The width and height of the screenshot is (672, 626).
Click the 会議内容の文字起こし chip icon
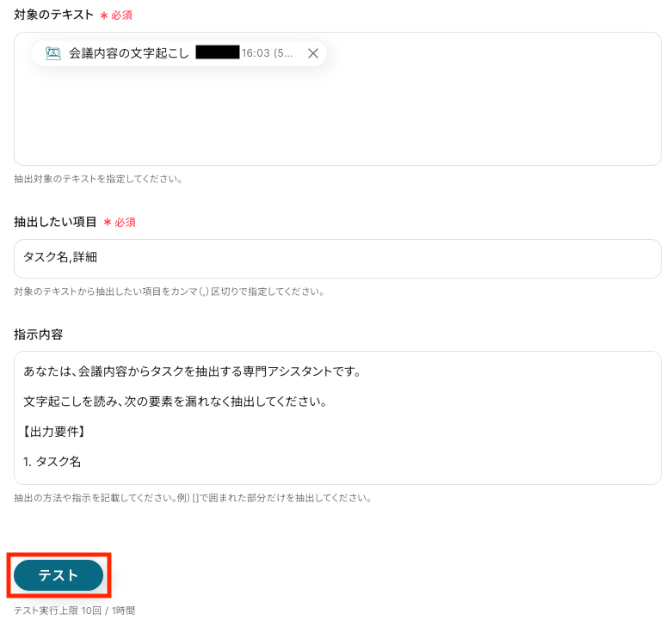[x=53, y=53]
